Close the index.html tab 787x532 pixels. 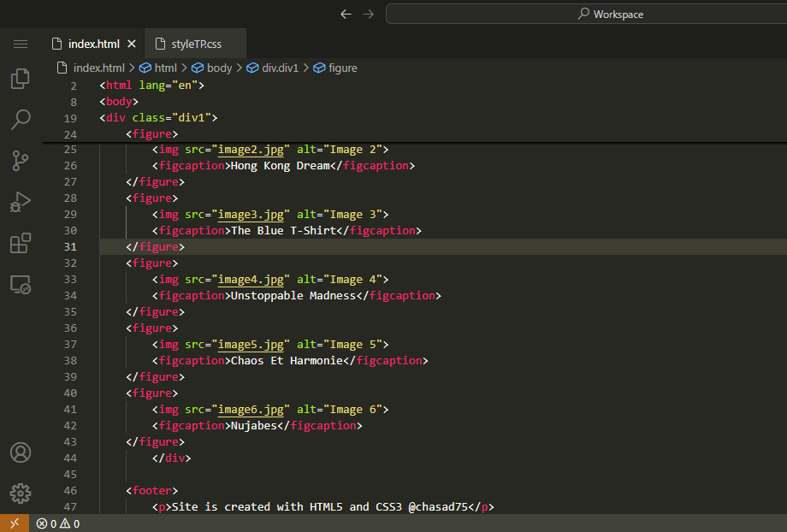tap(132, 44)
